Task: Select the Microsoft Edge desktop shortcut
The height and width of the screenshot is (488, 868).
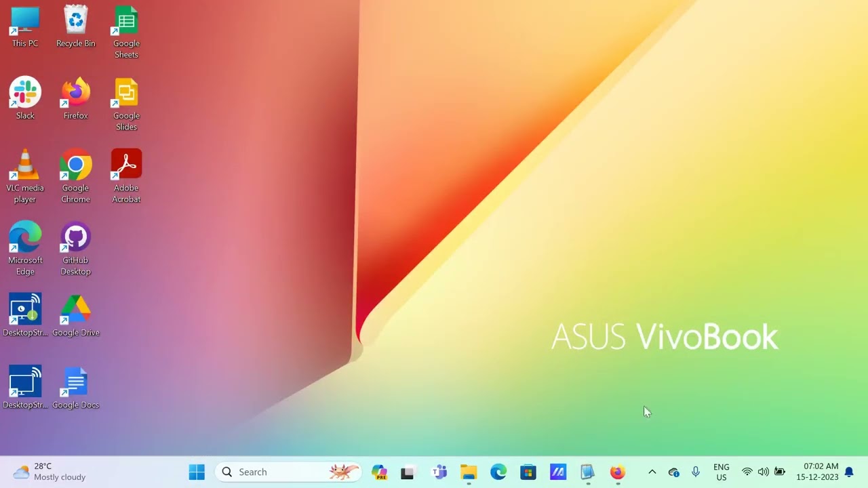Action: point(25,249)
